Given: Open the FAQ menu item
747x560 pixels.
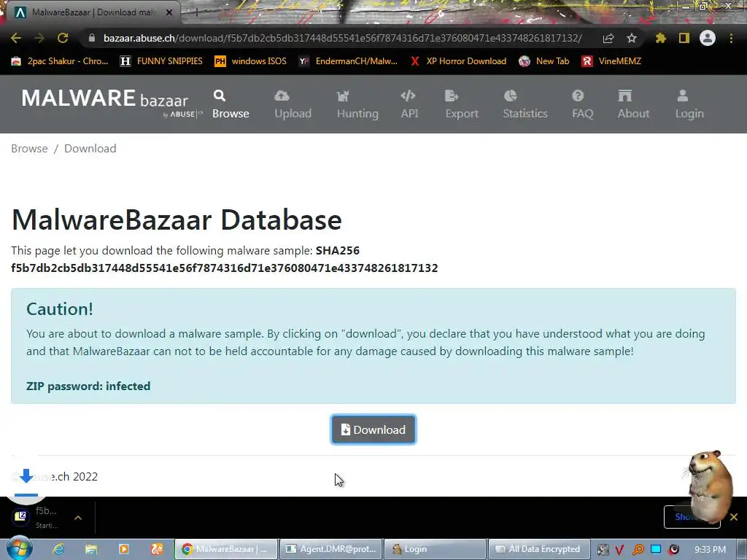Looking at the screenshot, I should 582,104.
